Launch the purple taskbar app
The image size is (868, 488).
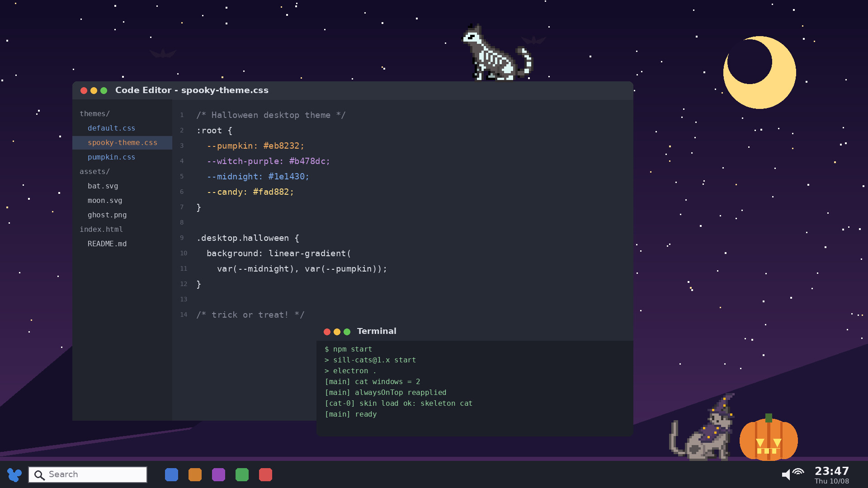tap(218, 474)
